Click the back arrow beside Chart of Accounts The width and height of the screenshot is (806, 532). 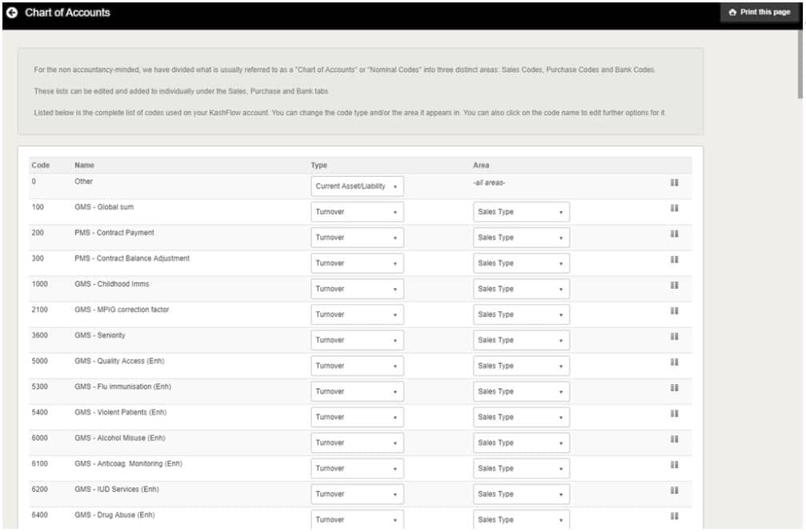12,13
